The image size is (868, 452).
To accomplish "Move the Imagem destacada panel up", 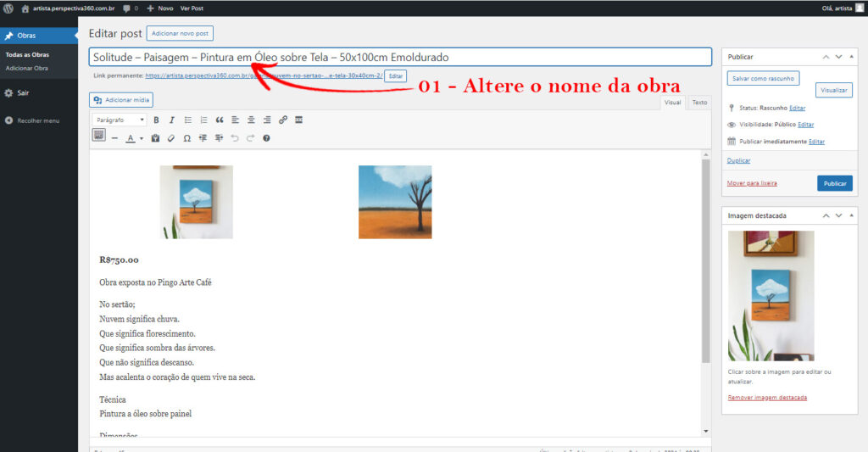I will tap(826, 215).
